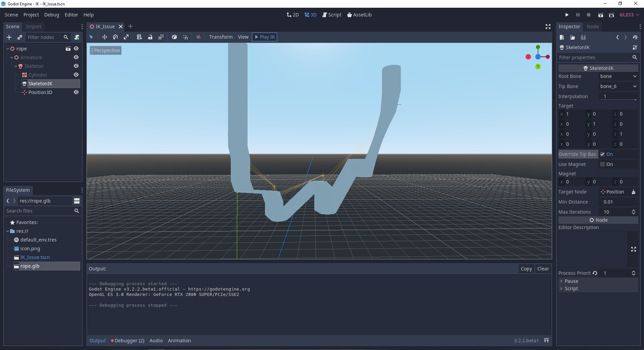
Task: Switch to the Script workspace
Action: pos(332,15)
